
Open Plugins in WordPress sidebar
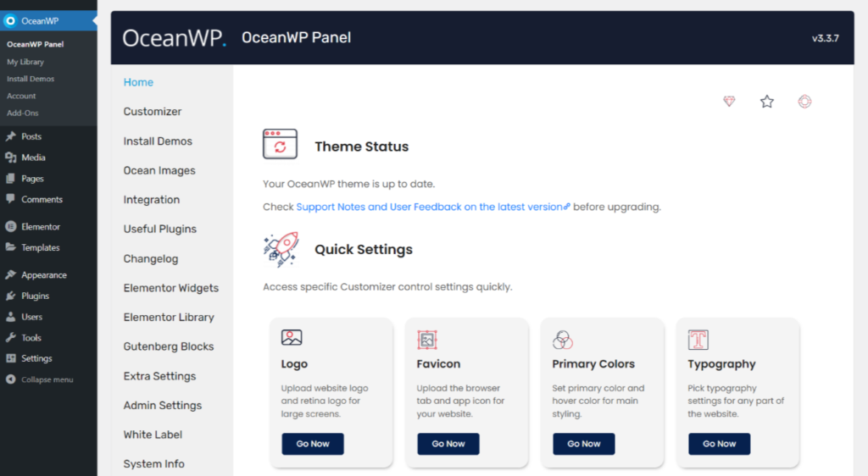36,296
